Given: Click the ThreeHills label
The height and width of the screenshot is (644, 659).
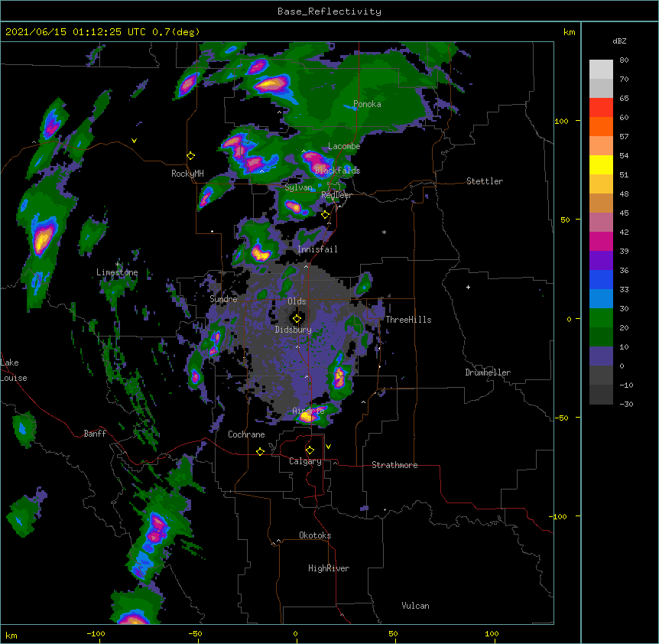Looking at the screenshot, I should (x=408, y=320).
